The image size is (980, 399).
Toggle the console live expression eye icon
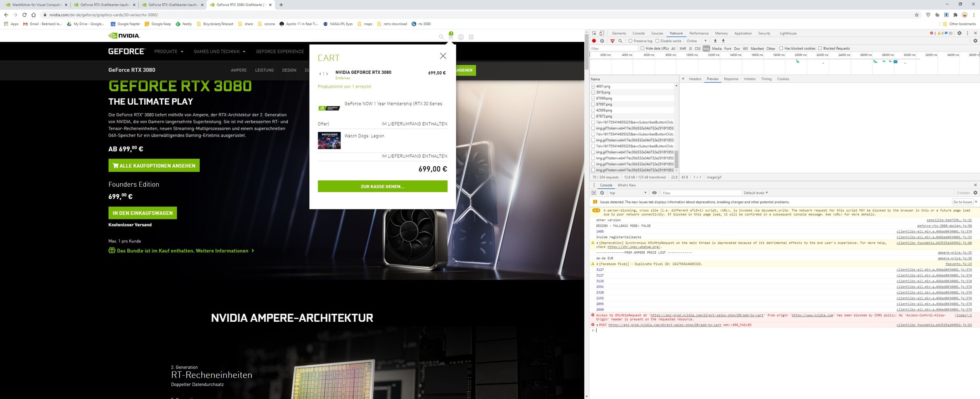(x=654, y=193)
